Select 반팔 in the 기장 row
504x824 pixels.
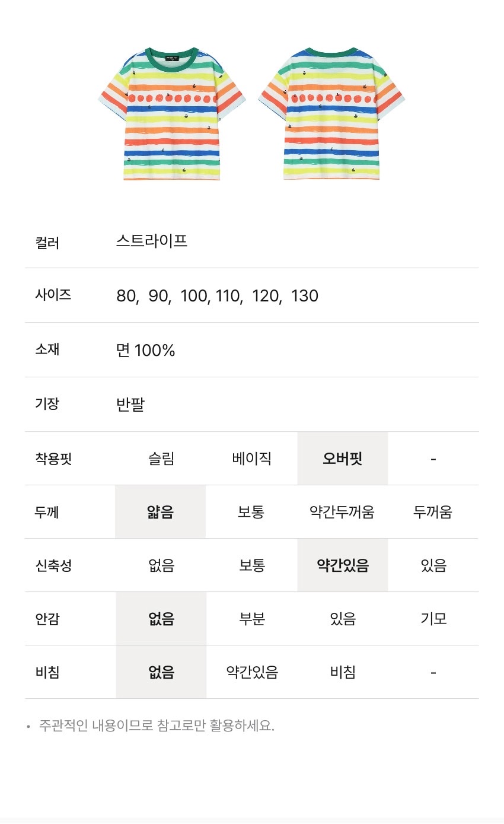[x=130, y=405]
